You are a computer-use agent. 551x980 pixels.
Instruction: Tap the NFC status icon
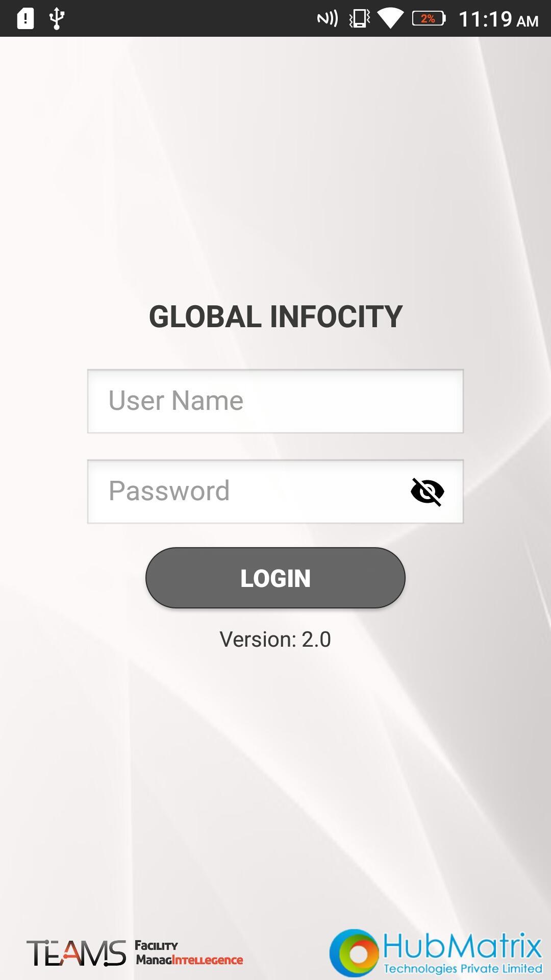(328, 19)
